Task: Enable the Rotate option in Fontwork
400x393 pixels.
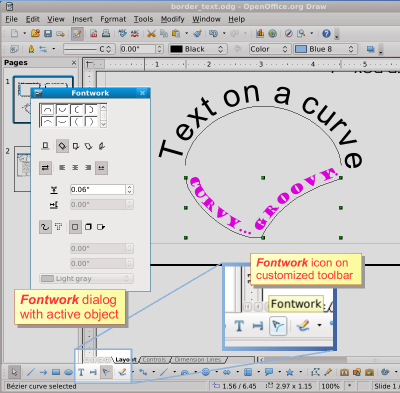Action: click(x=62, y=146)
